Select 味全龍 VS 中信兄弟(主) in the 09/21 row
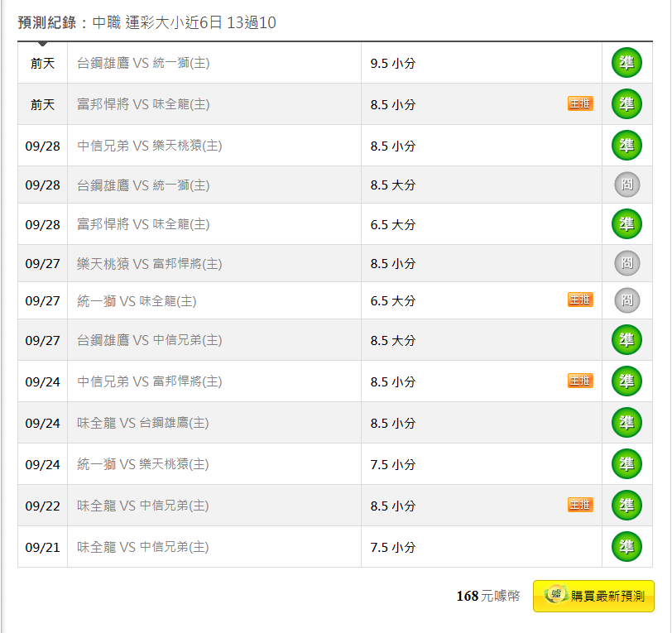Screen dimensions: 672x633 tap(142, 547)
